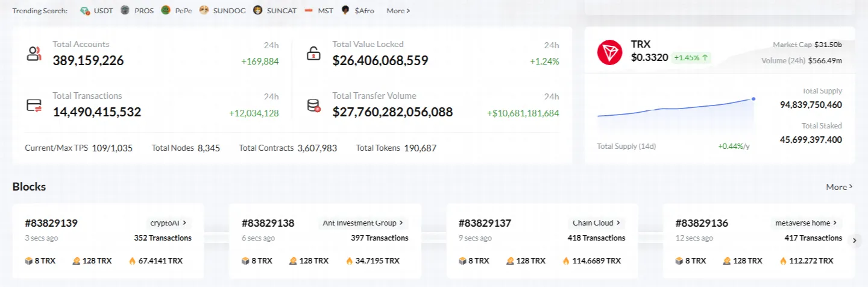Click the 417 Transactions count
868x287 pixels.
pyautogui.click(x=814, y=238)
